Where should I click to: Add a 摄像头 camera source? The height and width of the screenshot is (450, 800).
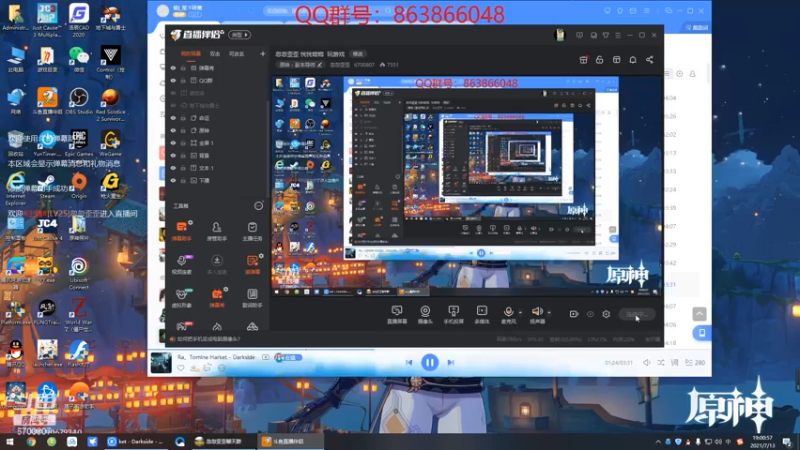pos(425,314)
